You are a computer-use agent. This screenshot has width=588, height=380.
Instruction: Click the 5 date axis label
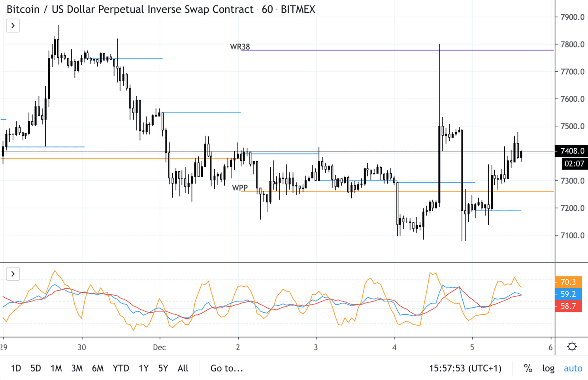472,347
